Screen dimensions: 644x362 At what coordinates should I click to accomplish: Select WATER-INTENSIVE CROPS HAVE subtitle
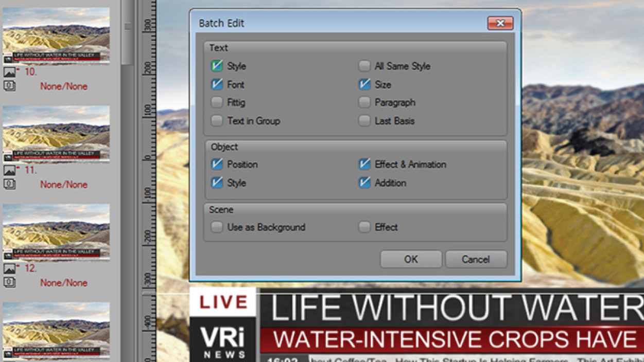click(x=455, y=340)
